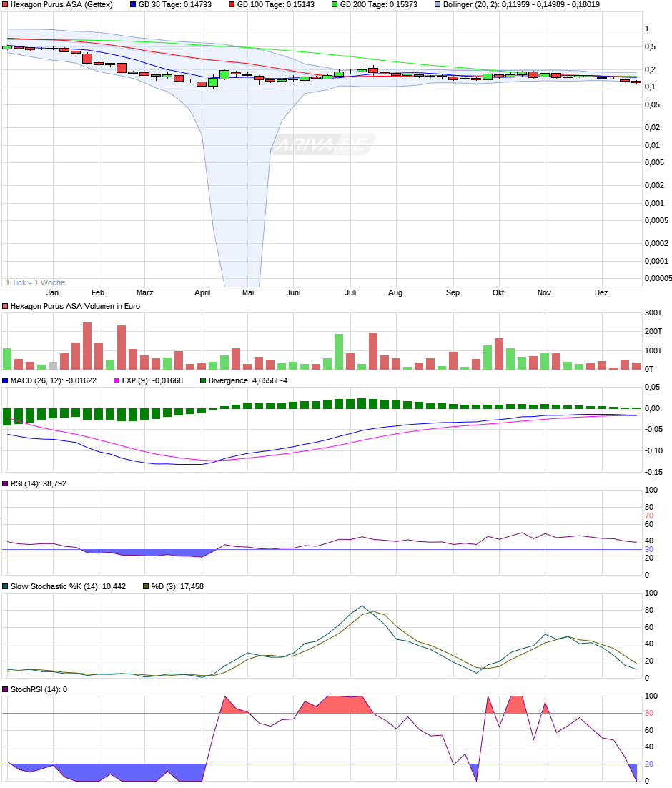The height and width of the screenshot is (788, 672).
Task: Click the 'Hexagon Purus ASA (Gettex)' title text
Action: point(61,4)
